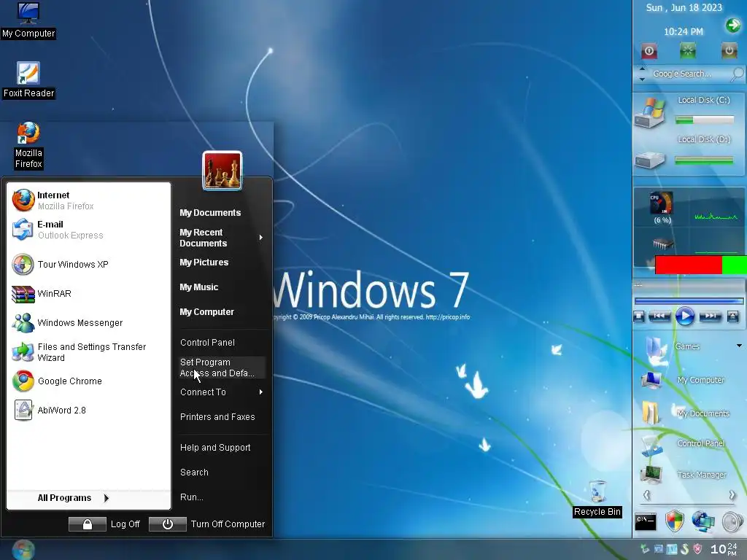The height and width of the screenshot is (560, 747).
Task: Click the Local Disk (D:) usage bar
Action: [704, 160]
